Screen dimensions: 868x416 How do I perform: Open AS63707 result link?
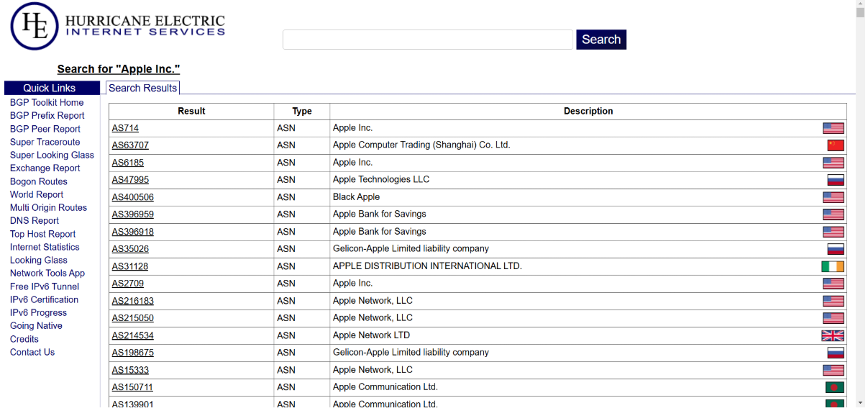coord(130,145)
